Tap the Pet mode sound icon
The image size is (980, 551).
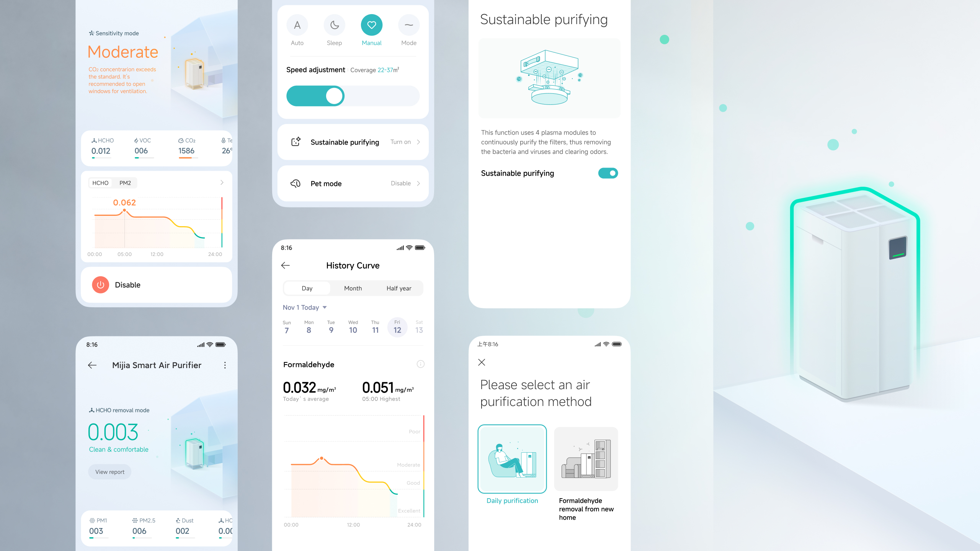pos(295,182)
